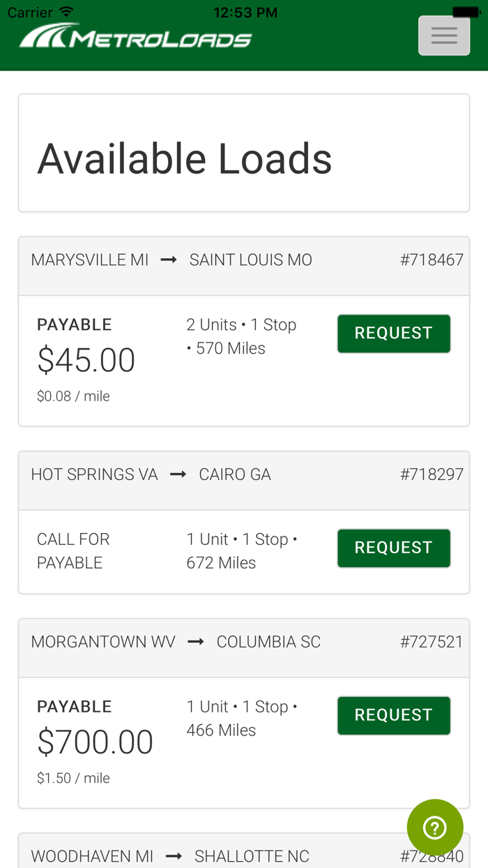The height and width of the screenshot is (868, 488).
Task: Select the Morgantown WV load header
Action: pyautogui.click(x=244, y=641)
